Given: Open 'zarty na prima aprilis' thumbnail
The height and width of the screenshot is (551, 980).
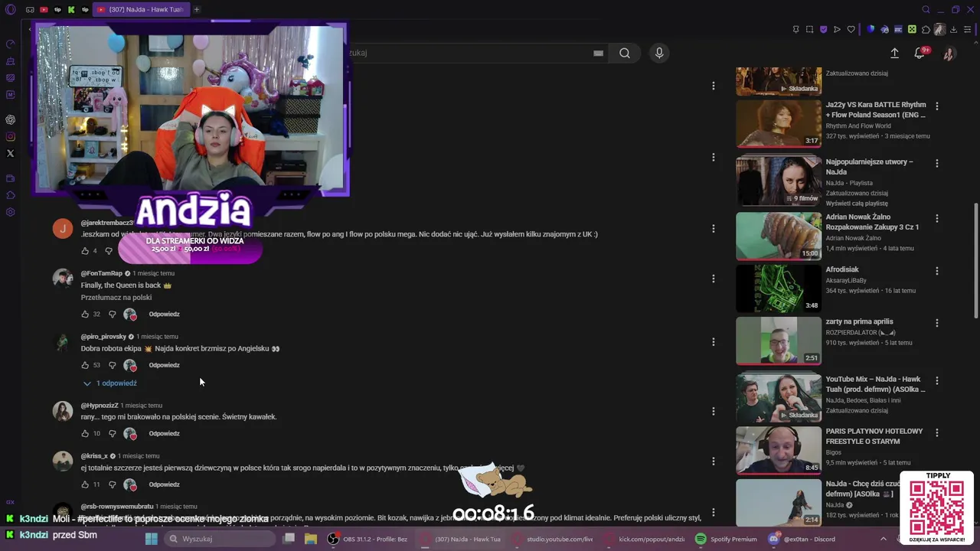Looking at the screenshot, I should click(779, 341).
